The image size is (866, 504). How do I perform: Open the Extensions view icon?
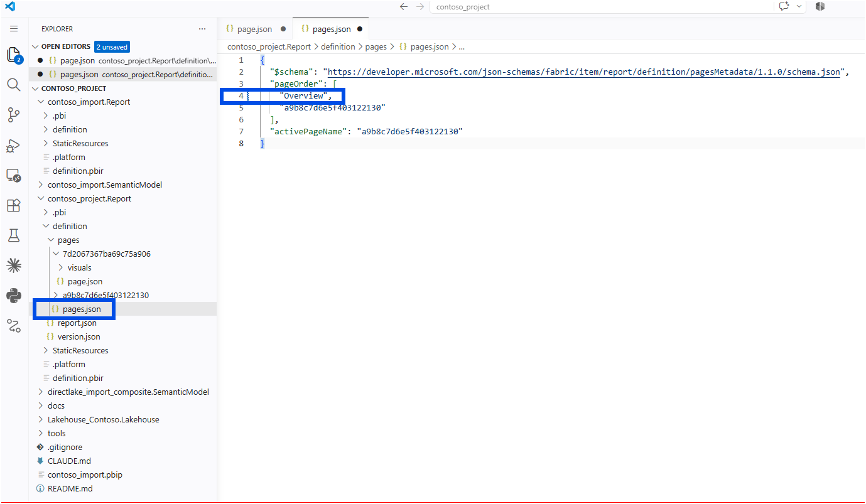(x=14, y=205)
